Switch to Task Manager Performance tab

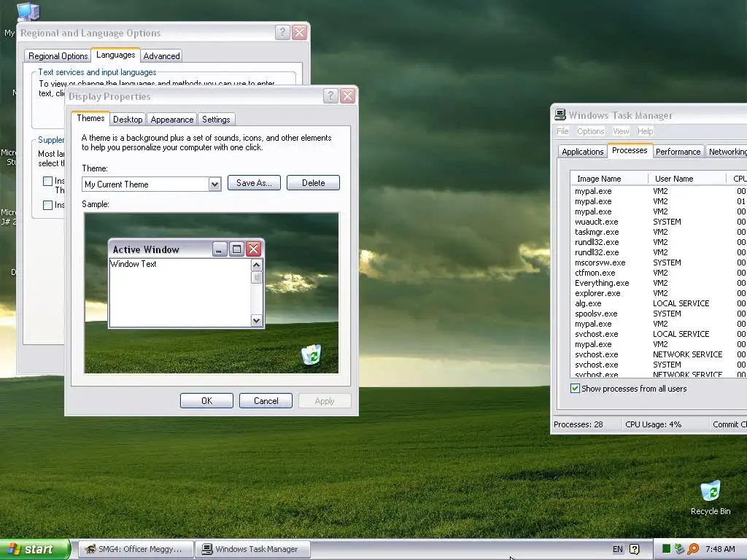point(678,152)
